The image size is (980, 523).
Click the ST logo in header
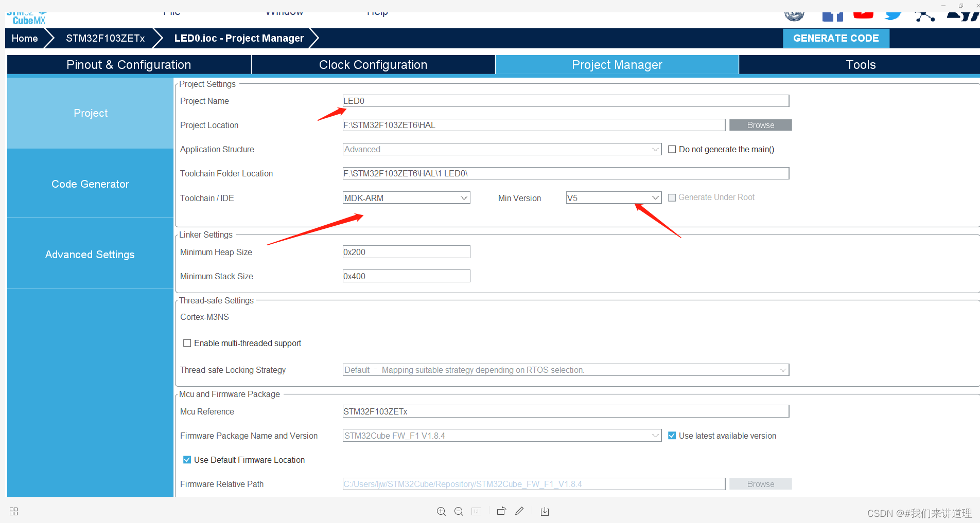(x=962, y=16)
